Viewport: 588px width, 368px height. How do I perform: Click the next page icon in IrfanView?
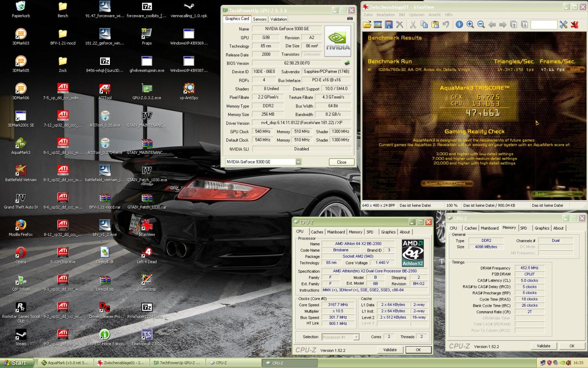coord(524,25)
